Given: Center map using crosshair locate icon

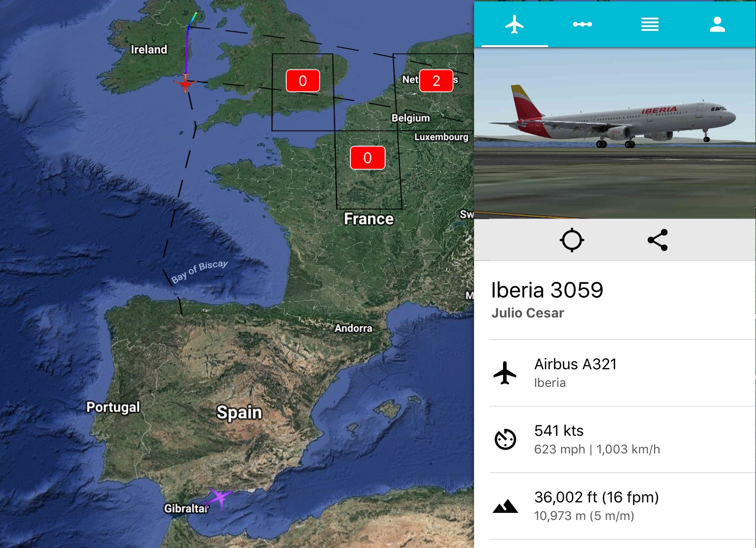Looking at the screenshot, I should (572, 240).
